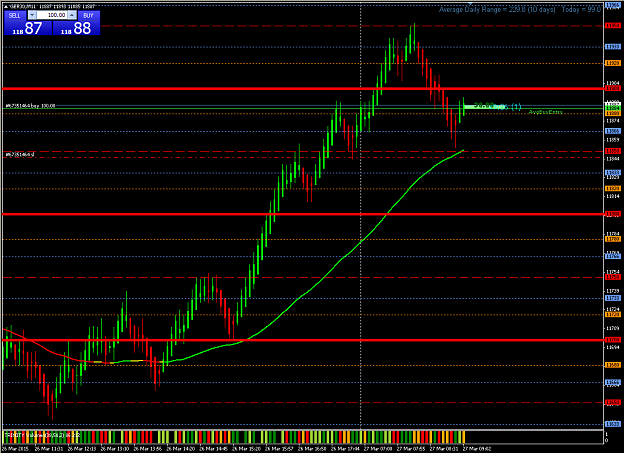Click the buy 100.00 order label line

click(30, 106)
